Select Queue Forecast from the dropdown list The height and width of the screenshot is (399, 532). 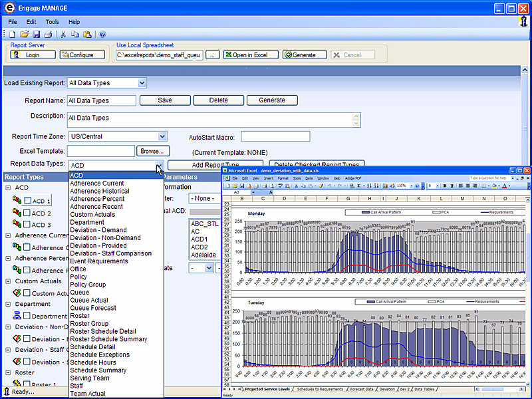coord(92,308)
